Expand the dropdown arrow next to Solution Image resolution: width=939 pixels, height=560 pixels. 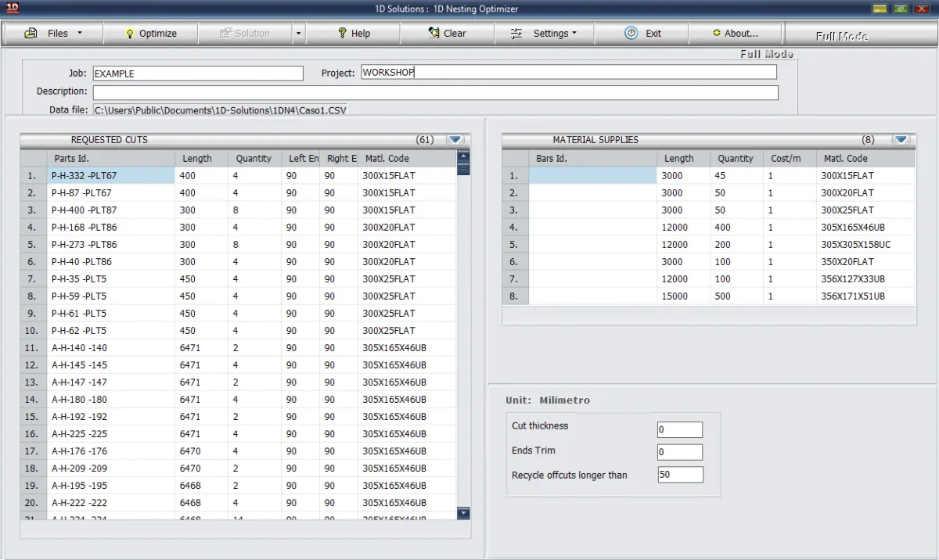pyautogui.click(x=298, y=34)
